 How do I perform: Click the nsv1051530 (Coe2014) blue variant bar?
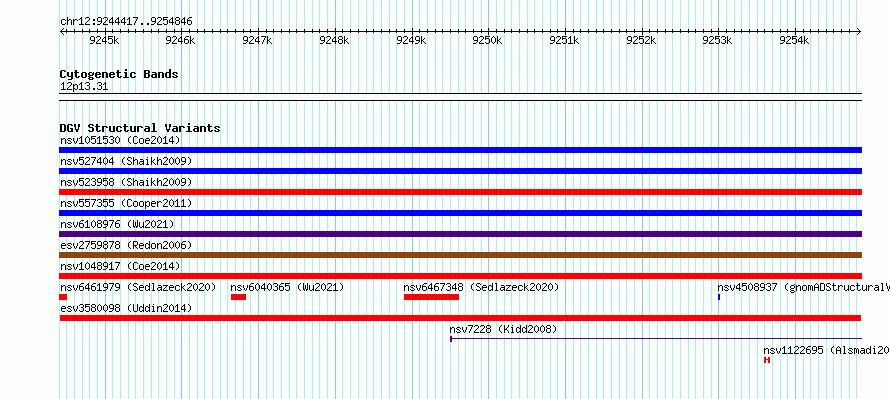tap(460, 150)
